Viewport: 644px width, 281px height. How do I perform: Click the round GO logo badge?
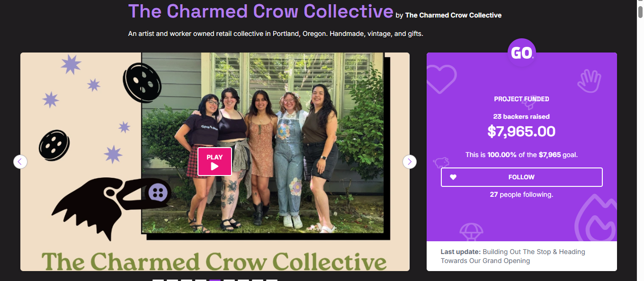pos(521,53)
